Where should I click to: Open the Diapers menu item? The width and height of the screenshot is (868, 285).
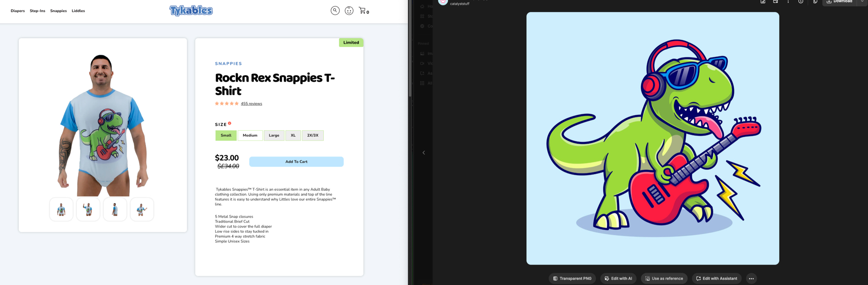18,11
